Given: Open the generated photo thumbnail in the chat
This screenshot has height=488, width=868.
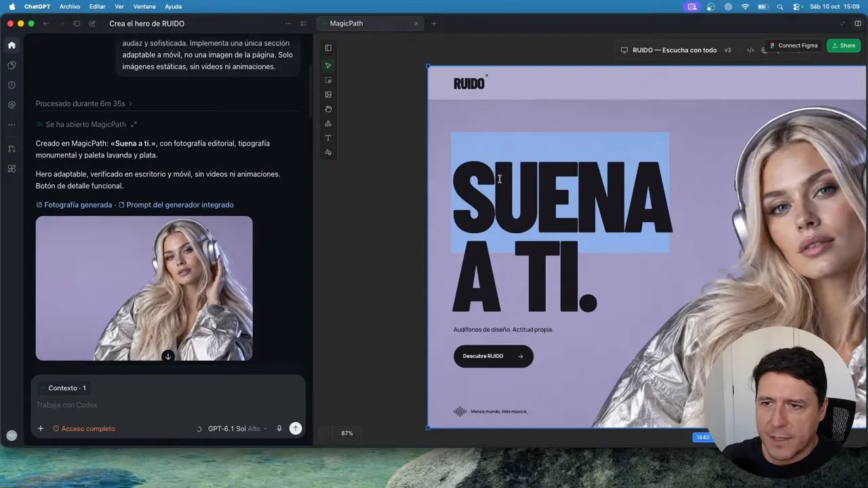Looking at the screenshot, I should (x=144, y=288).
